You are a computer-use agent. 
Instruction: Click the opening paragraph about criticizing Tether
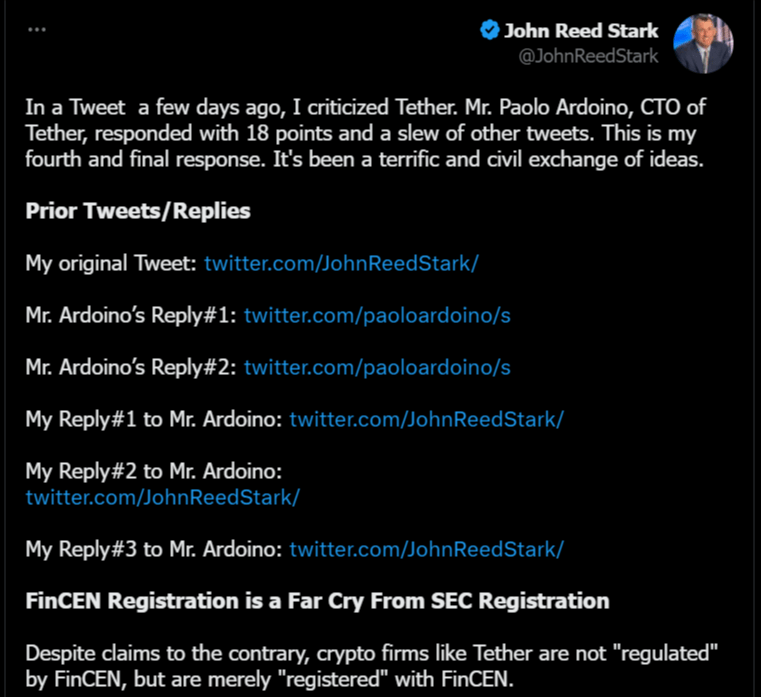[365, 133]
